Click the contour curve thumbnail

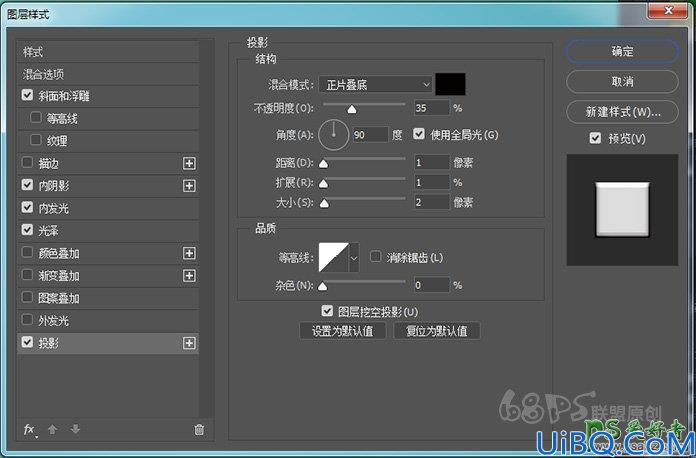coord(334,257)
